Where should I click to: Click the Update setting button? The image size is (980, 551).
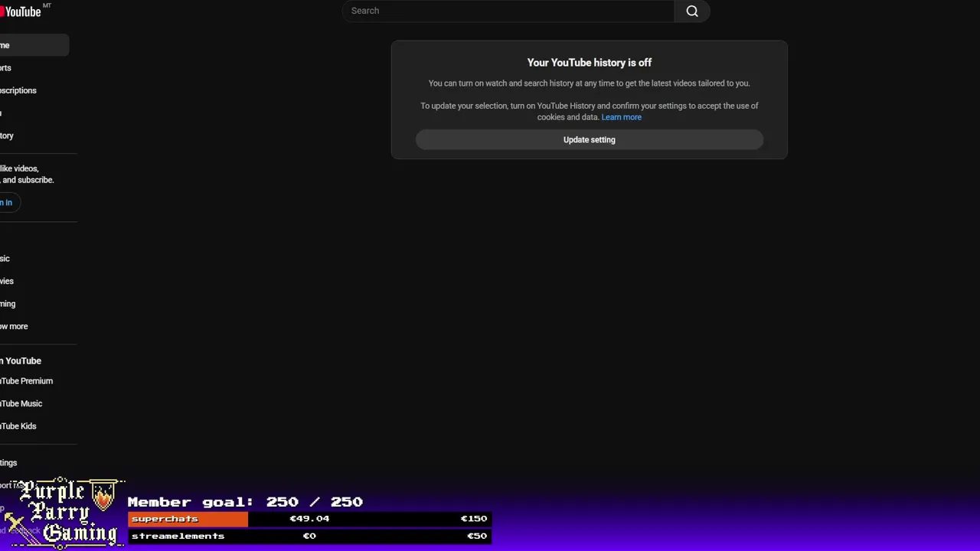click(x=590, y=140)
